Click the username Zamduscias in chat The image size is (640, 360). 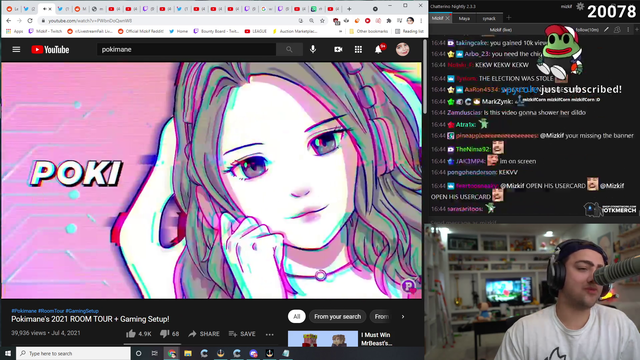[464, 112]
